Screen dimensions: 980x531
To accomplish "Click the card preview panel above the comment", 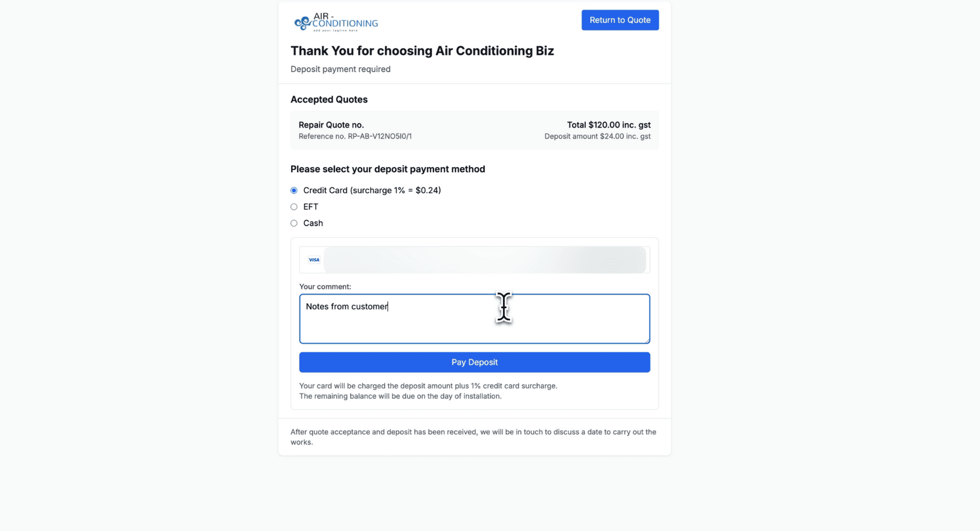I will (474, 260).
